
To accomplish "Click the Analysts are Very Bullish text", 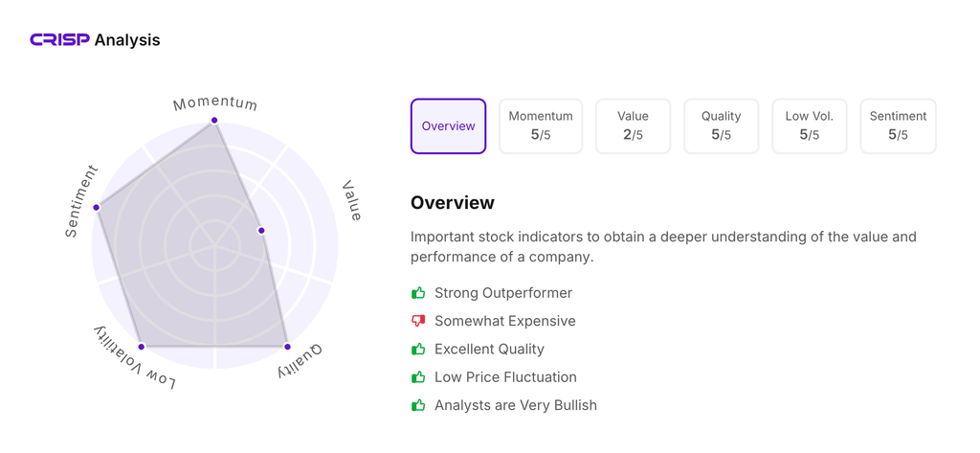I will pos(515,405).
